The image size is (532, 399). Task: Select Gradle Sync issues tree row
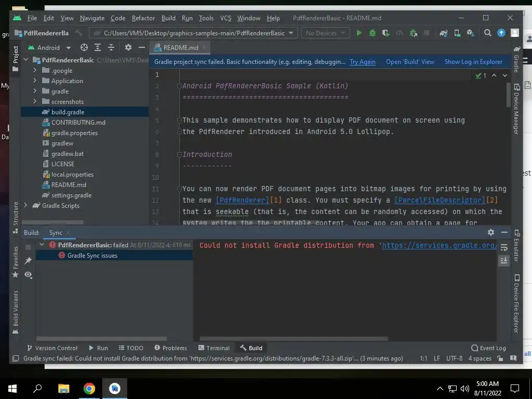114,255
